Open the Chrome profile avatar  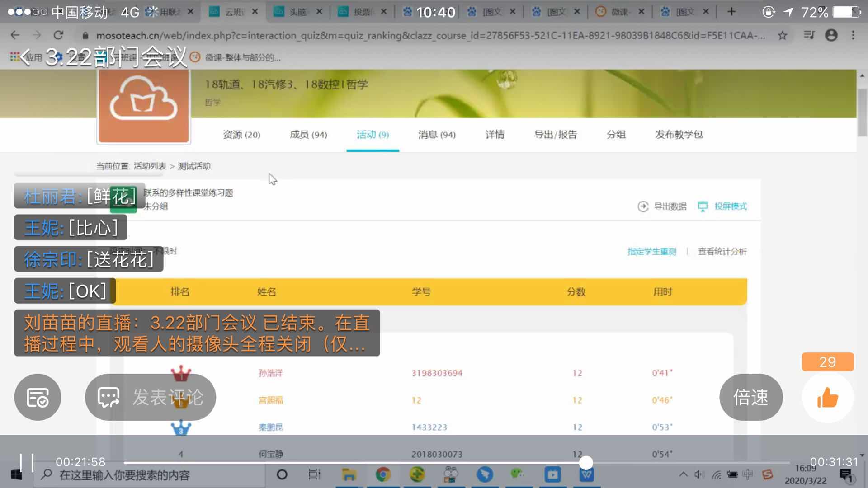click(831, 35)
